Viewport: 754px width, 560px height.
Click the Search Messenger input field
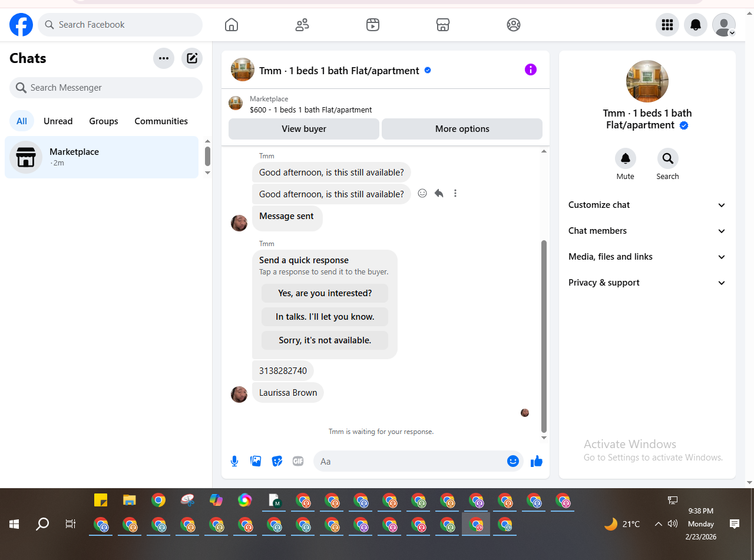pyautogui.click(x=106, y=88)
